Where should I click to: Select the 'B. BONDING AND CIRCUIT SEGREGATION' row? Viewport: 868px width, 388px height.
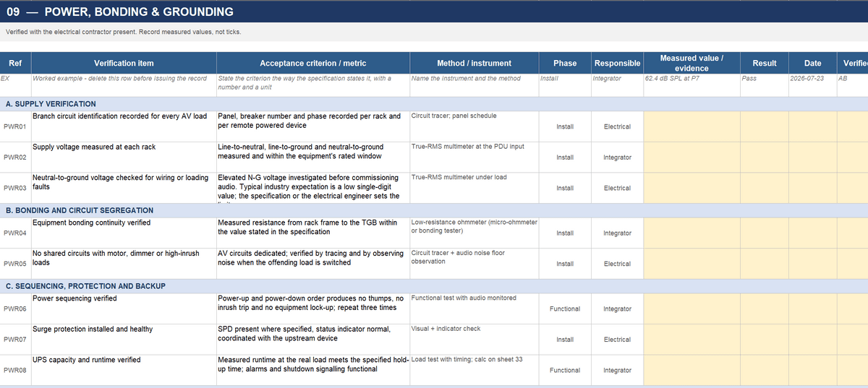coord(434,210)
